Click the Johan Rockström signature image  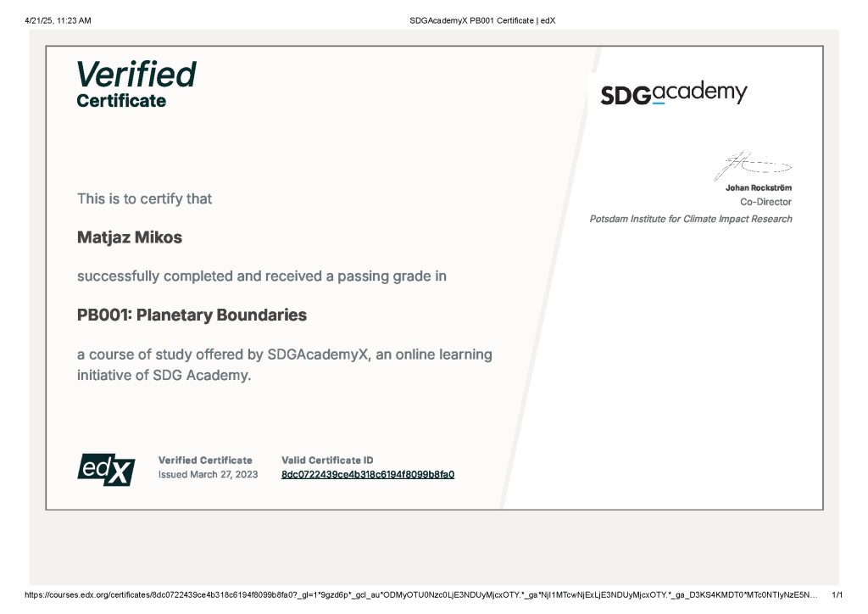(753, 165)
